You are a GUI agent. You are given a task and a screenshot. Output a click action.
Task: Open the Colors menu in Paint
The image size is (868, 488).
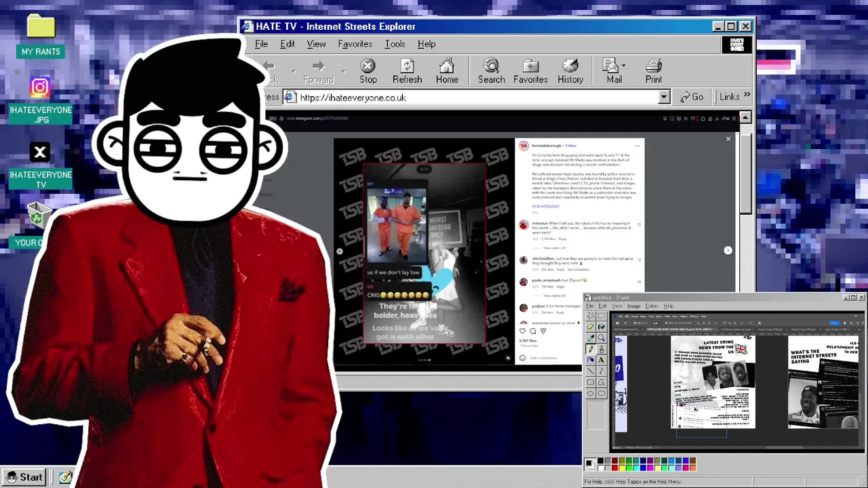pyautogui.click(x=652, y=306)
